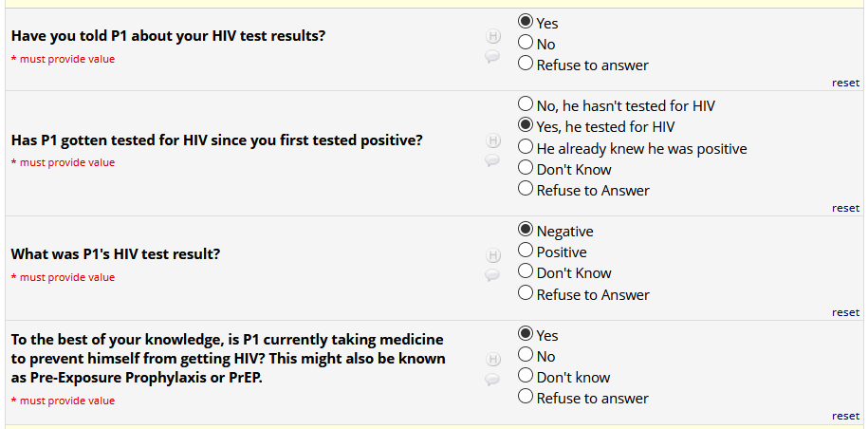
Task: Select 'Positive' for P1's HIV test result
Action: point(526,252)
